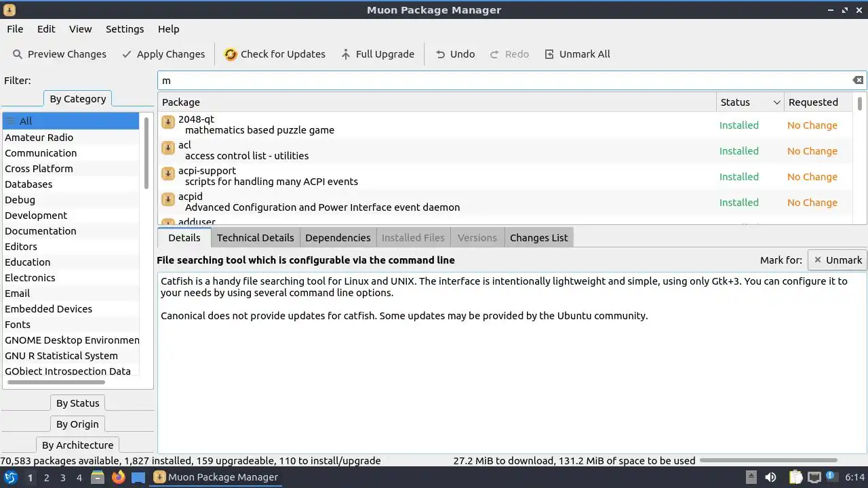Sort by the Package column header
Viewport: 868px width, 488px height.
click(437, 102)
